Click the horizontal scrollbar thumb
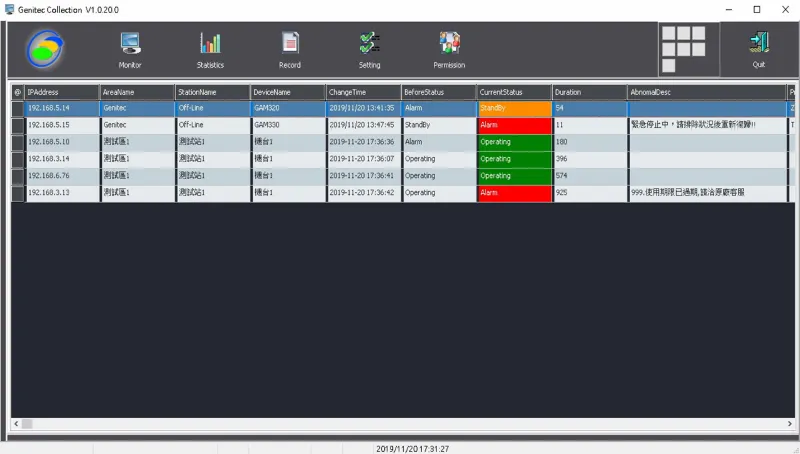The width and height of the screenshot is (800, 454). [x=27, y=424]
